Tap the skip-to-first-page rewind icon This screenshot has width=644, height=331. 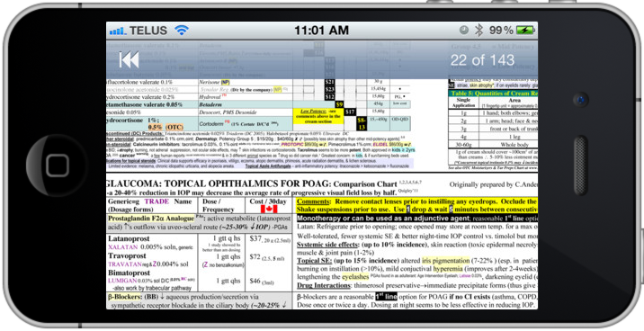pyautogui.click(x=129, y=60)
